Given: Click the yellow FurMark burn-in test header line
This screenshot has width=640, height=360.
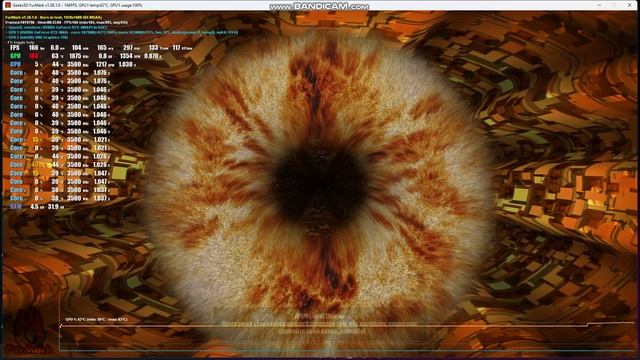Looking at the screenshot, I should (x=53, y=18).
